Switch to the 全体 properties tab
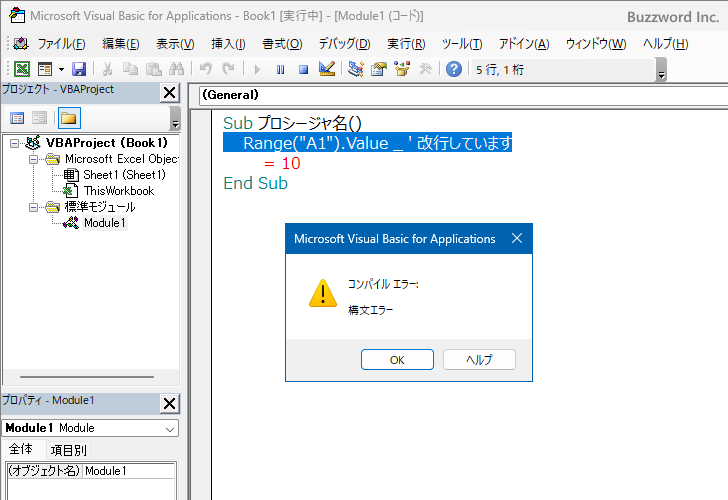 tap(21, 449)
